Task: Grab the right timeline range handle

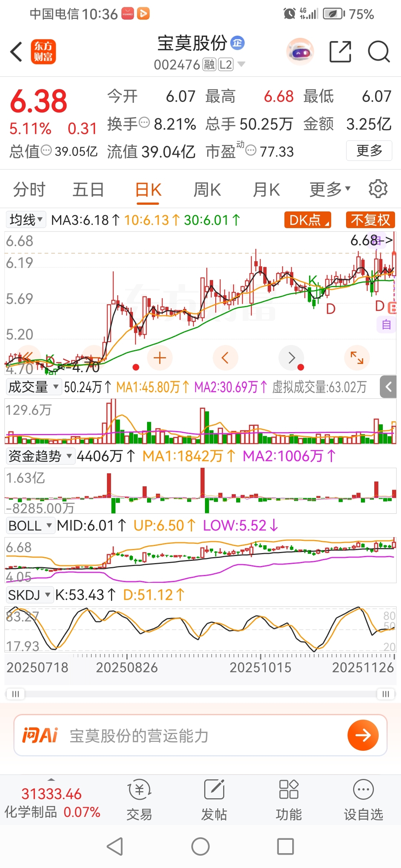Action: 385,694
